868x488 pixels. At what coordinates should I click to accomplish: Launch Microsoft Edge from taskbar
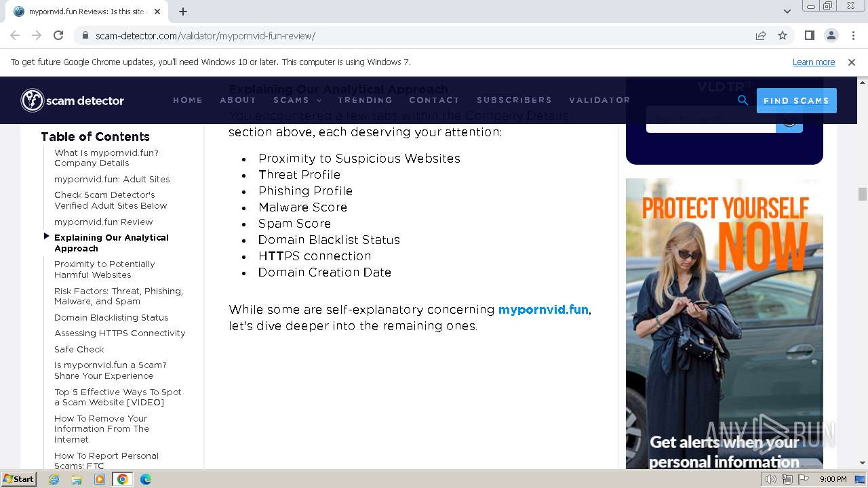pyautogui.click(x=145, y=479)
